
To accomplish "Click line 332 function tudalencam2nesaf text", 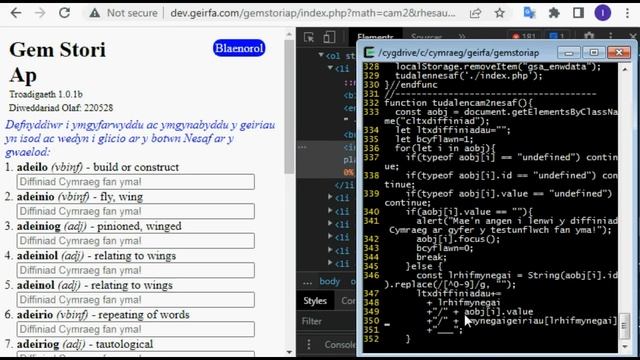I will pyautogui.click(x=458, y=103).
